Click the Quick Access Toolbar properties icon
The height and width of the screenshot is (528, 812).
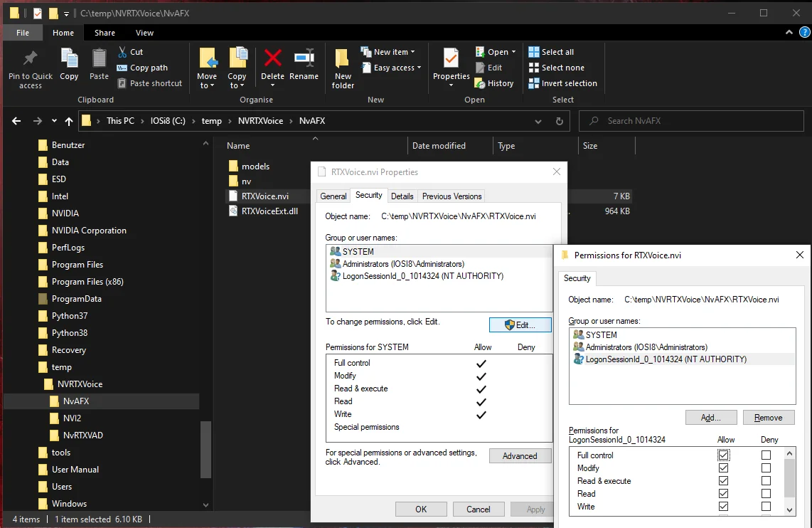[x=37, y=14]
